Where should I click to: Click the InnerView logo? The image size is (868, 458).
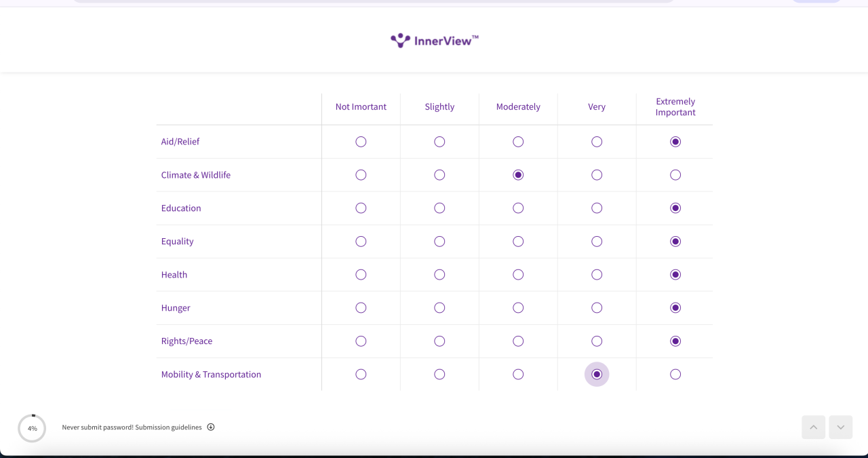[x=435, y=41]
